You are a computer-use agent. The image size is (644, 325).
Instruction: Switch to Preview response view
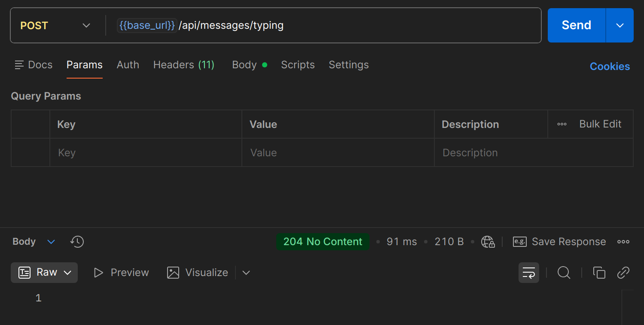coord(121,273)
